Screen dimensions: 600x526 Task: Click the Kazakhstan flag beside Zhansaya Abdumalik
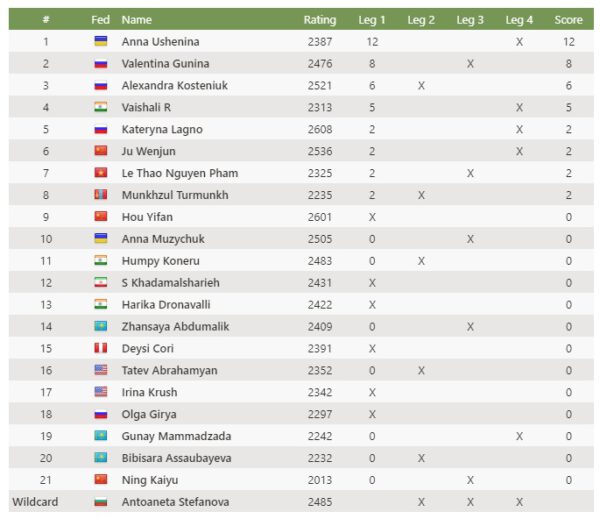tap(100, 327)
